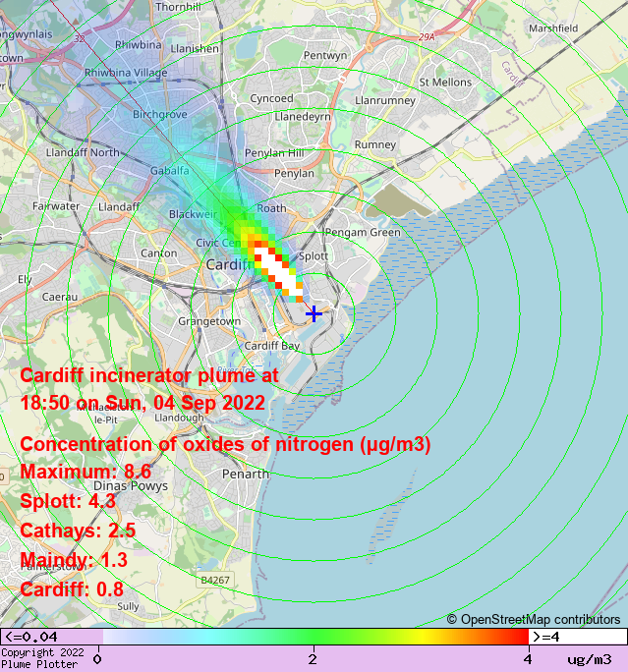Click the '29A' junction label
This screenshot has height=672, width=628.
coord(427,37)
